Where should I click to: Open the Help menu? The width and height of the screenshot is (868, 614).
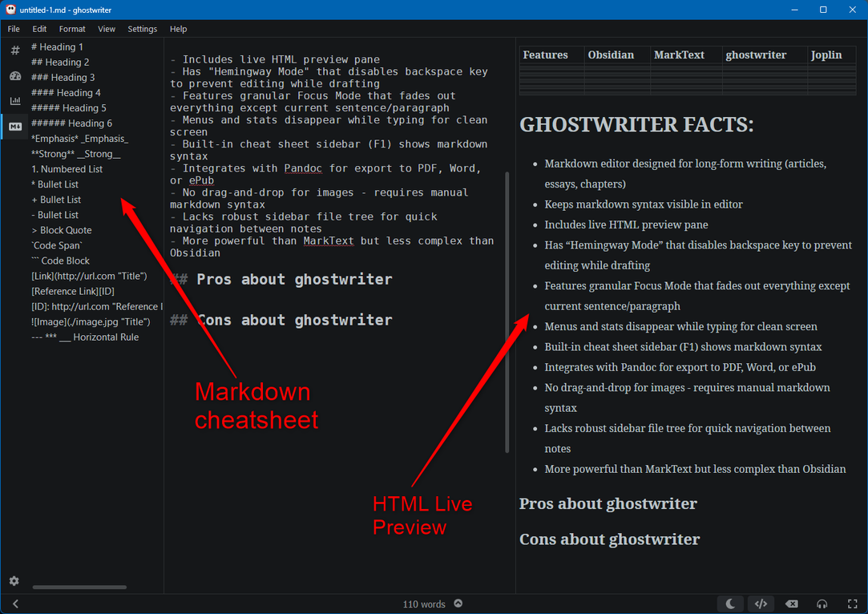178,29
